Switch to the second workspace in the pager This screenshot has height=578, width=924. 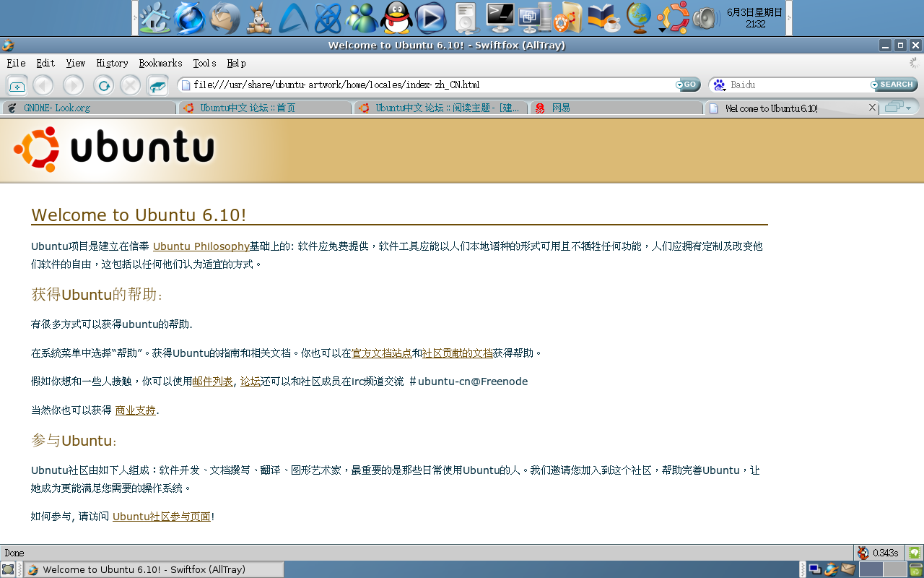[894, 569]
